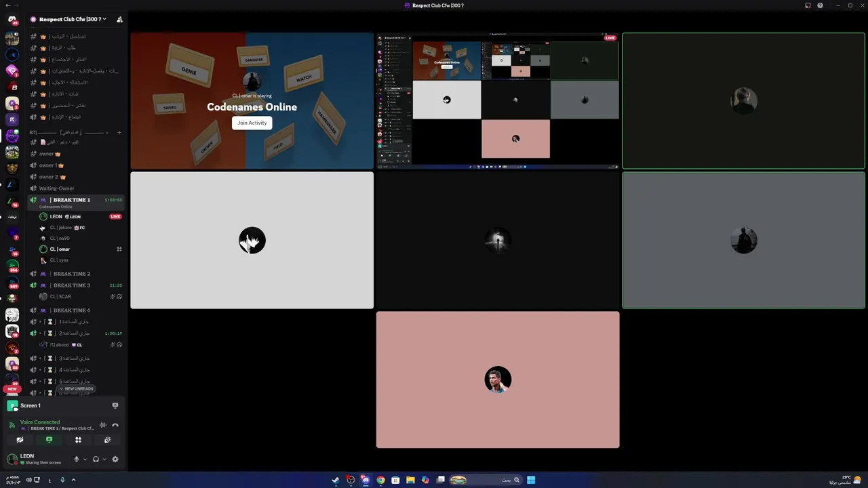Focus the light gray hand-avatar video tile
Viewport: 868px width, 488px height.
252,240
